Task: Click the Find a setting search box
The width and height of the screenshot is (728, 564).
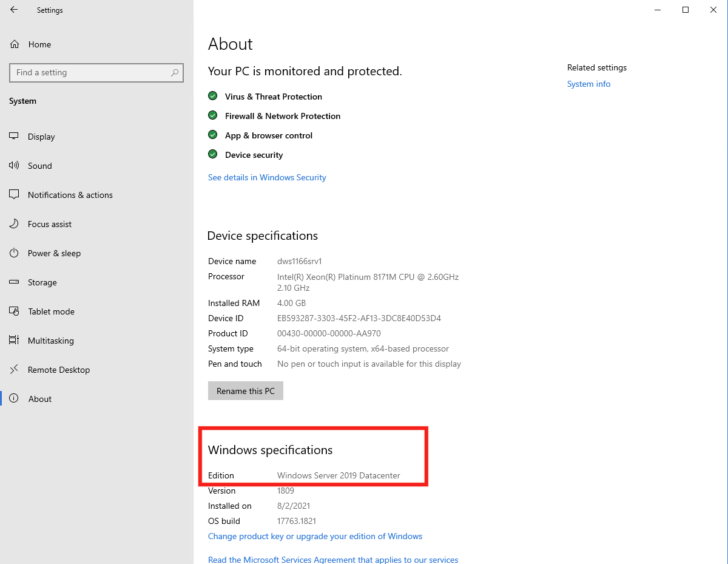Action: (x=96, y=73)
